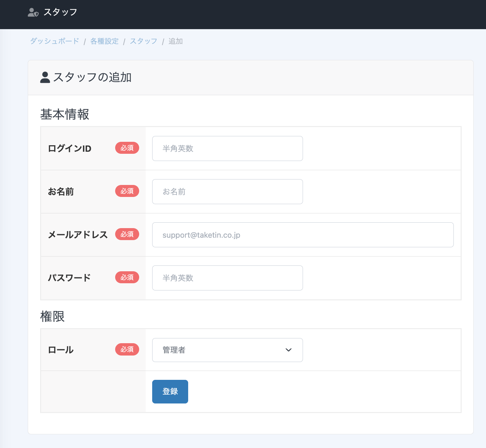Focus the ログインID input field

point(227,149)
